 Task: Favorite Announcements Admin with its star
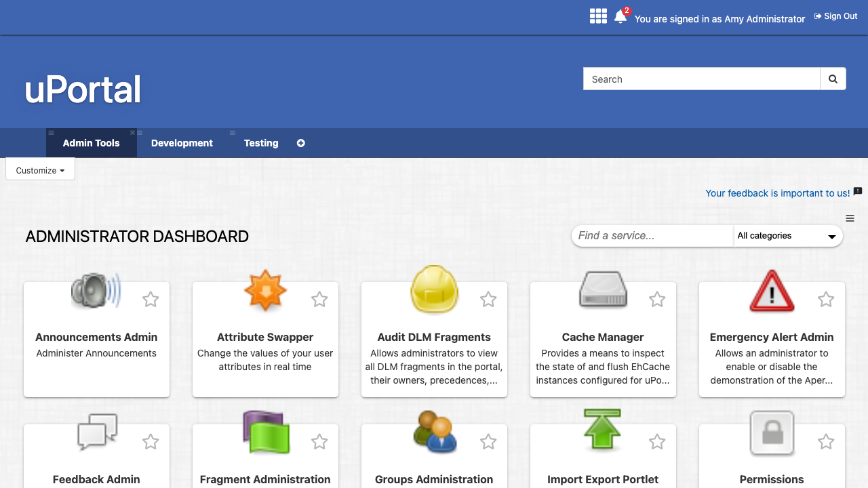tap(151, 300)
